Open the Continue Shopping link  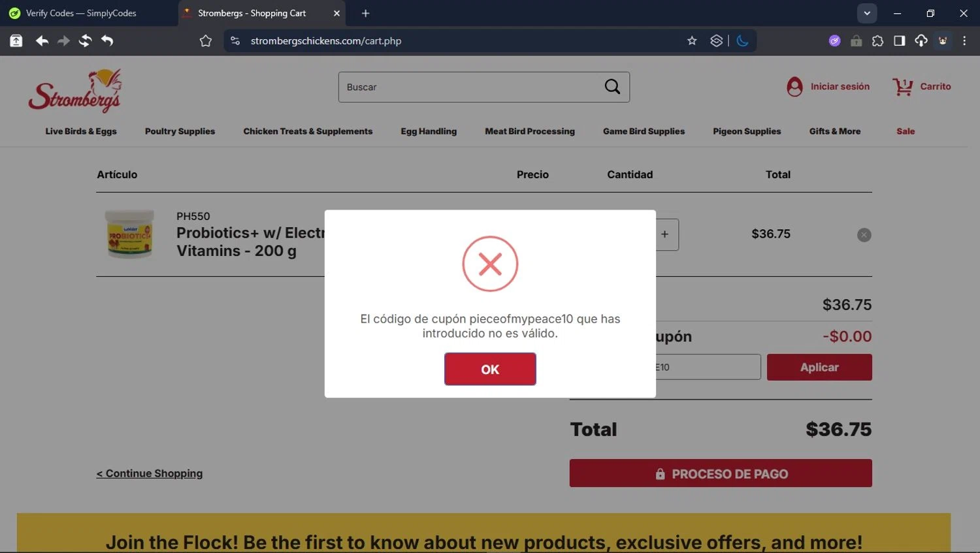(150, 473)
